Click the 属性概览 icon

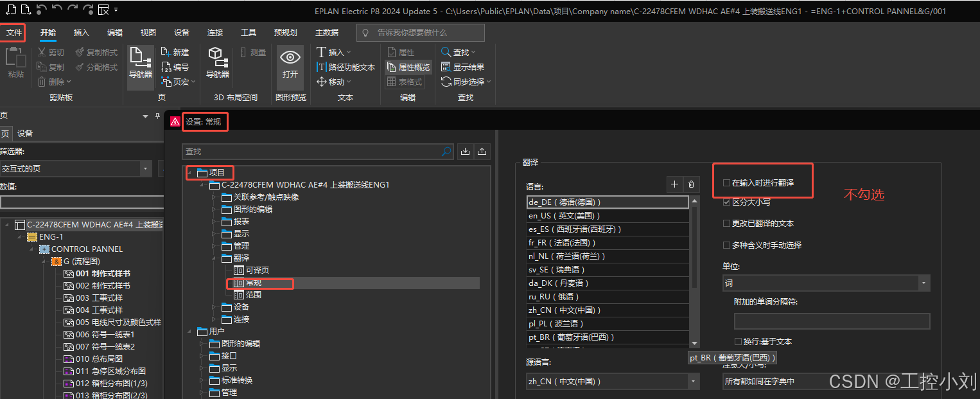coord(391,67)
